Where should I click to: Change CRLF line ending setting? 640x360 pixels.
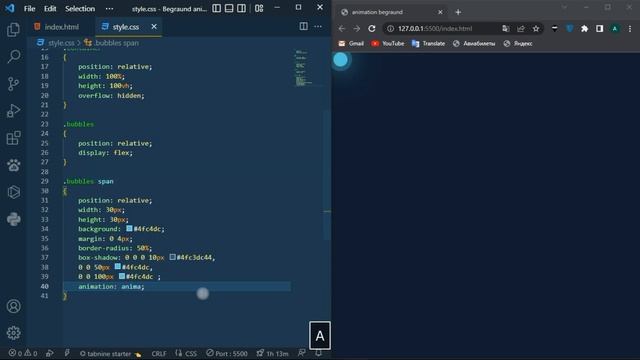[x=159, y=353]
